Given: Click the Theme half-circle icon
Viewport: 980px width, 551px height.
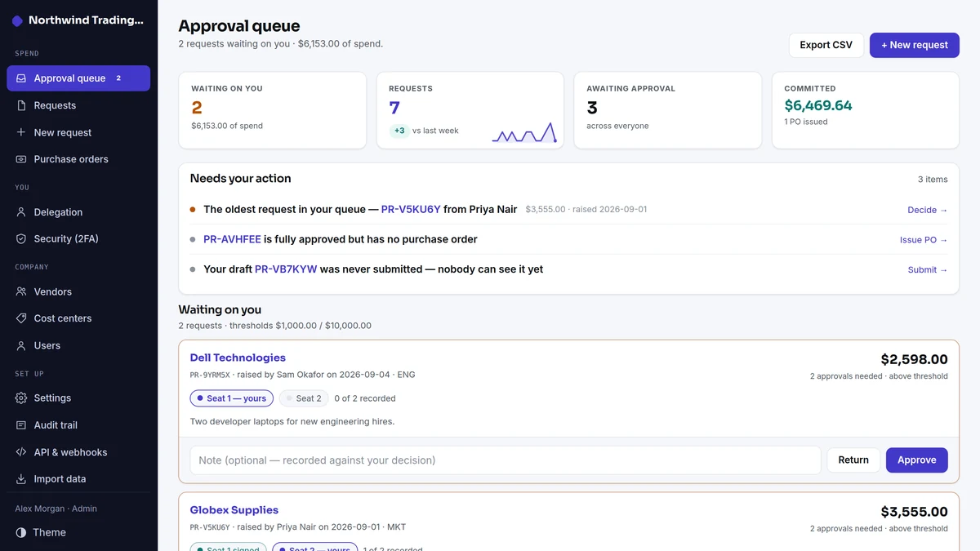Looking at the screenshot, I should (21, 532).
